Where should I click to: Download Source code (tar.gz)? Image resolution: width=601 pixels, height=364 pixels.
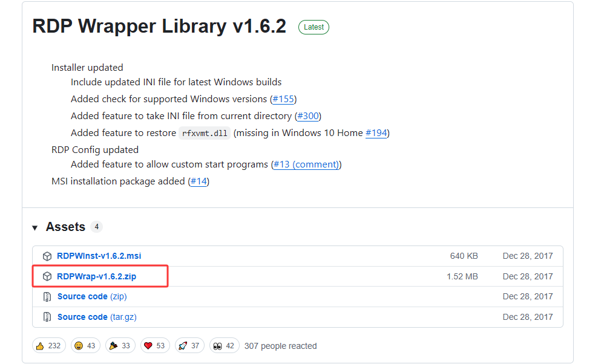[x=97, y=317]
